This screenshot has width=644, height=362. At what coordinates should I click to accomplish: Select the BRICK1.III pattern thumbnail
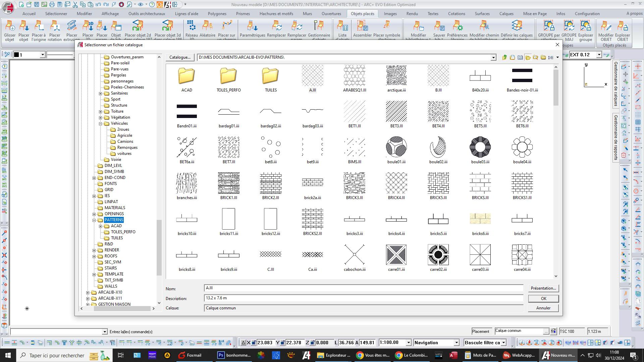tap(228, 183)
